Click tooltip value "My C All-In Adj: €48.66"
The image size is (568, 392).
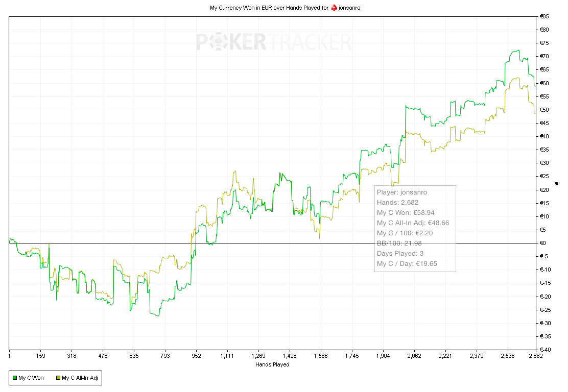(x=413, y=223)
